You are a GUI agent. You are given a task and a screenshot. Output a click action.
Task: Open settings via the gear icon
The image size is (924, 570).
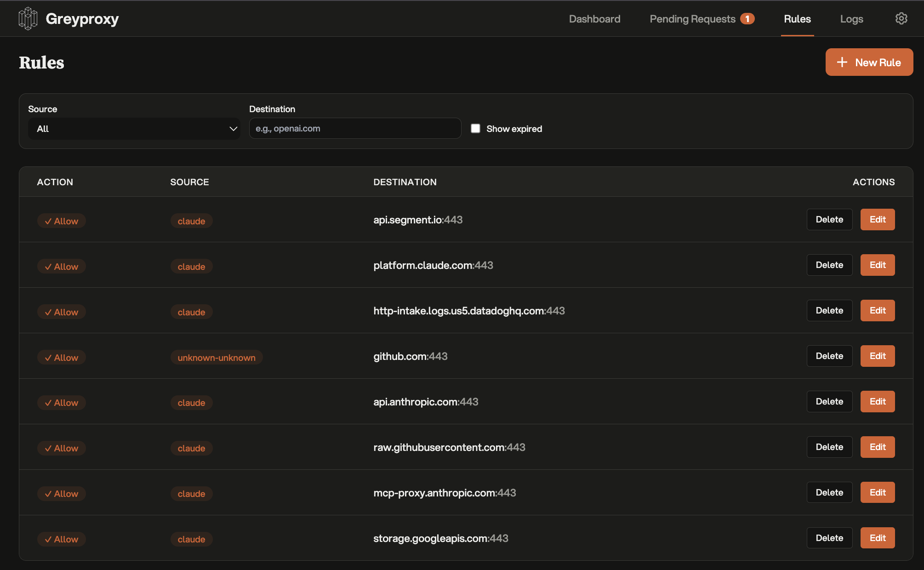coord(901,19)
